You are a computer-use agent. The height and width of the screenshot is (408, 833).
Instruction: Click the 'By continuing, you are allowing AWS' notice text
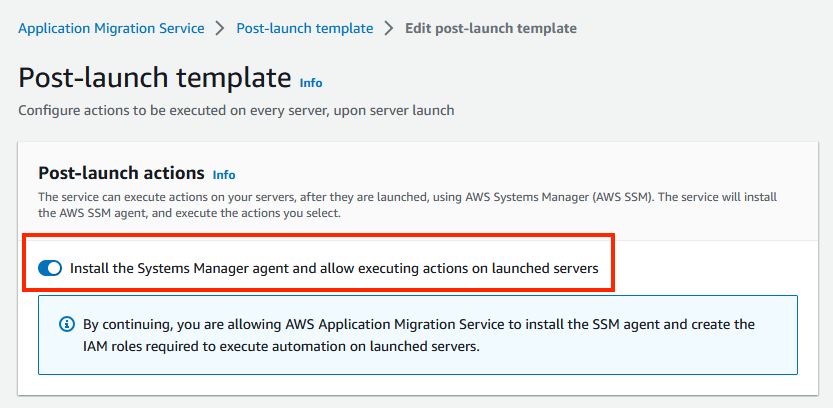pos(419,335)
